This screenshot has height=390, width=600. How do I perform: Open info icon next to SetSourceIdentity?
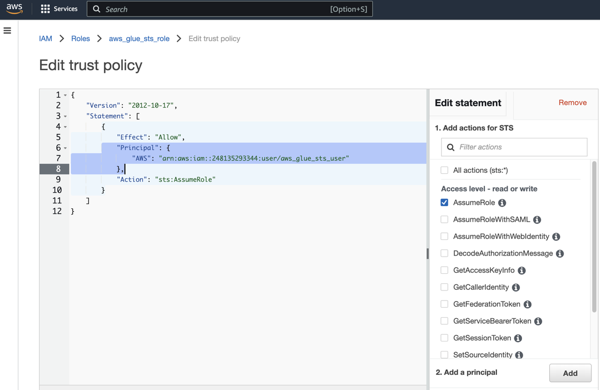pos(519,355)
